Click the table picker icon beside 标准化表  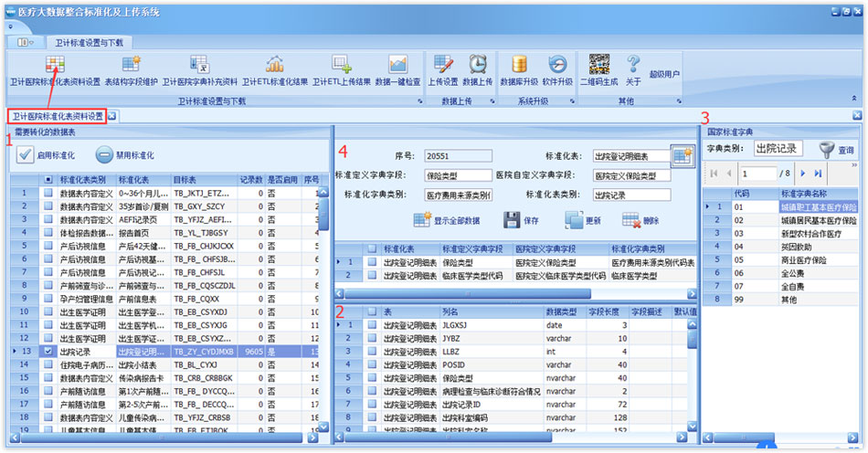point(683,156)
